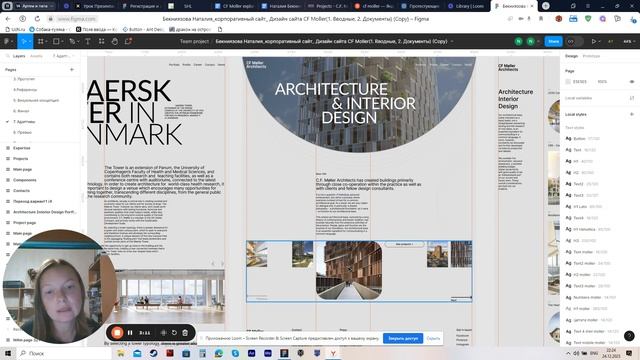Add a new local style

[632, 114]
